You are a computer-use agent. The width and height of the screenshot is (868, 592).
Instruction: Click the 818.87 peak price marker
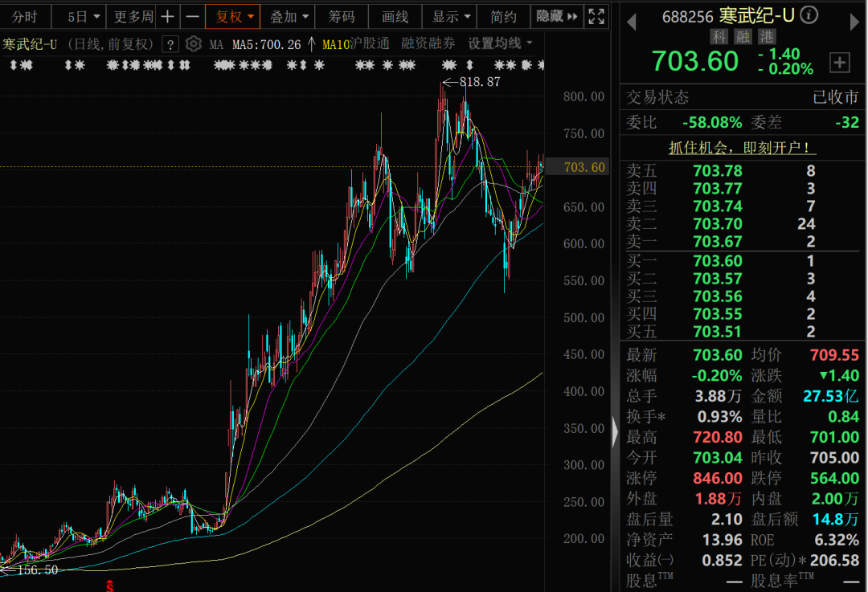coord(481,82)
